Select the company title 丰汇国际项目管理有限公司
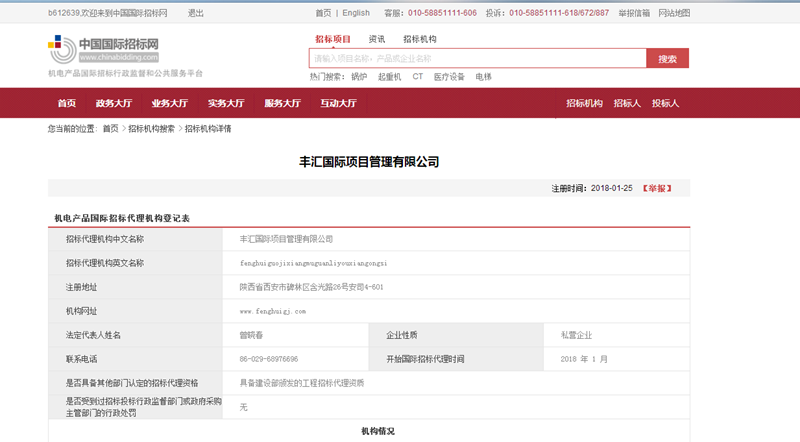 point(369,162)
